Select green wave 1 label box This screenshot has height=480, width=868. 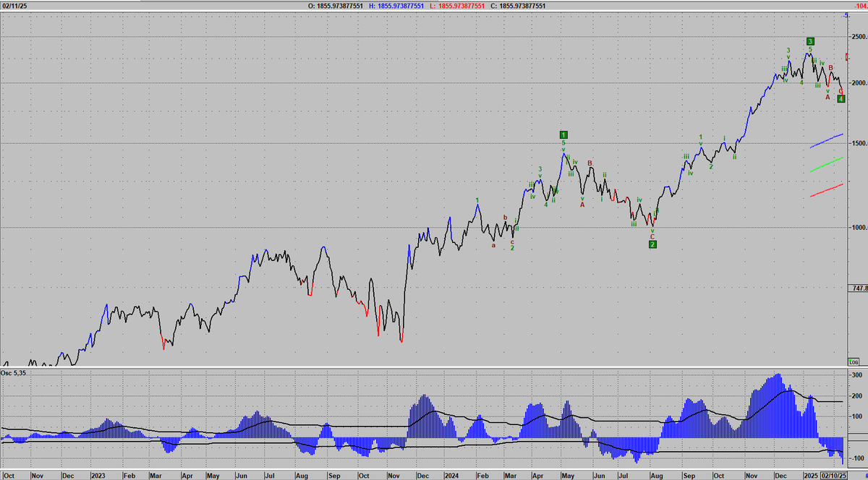[x=563, y=134]
